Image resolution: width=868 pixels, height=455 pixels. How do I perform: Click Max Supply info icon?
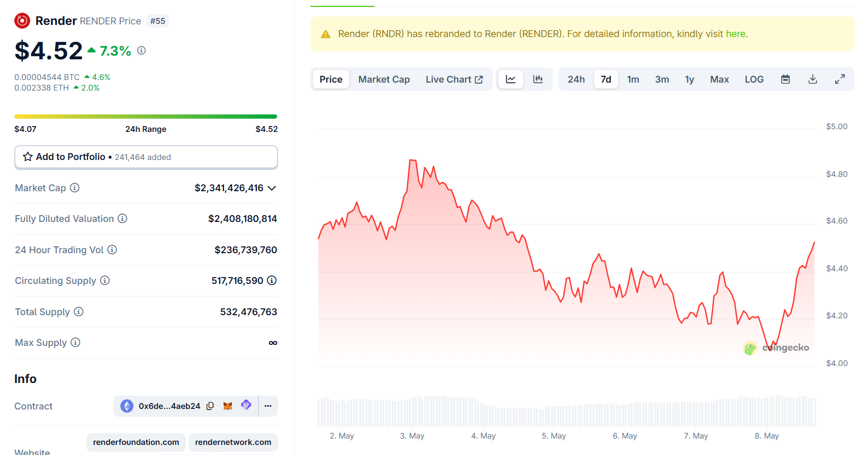(76, 342)
